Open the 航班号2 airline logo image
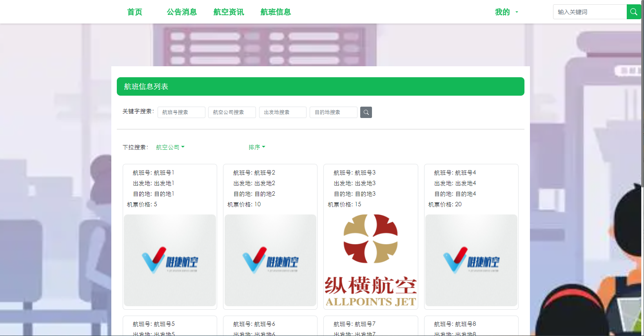 [x=270, y=260]
